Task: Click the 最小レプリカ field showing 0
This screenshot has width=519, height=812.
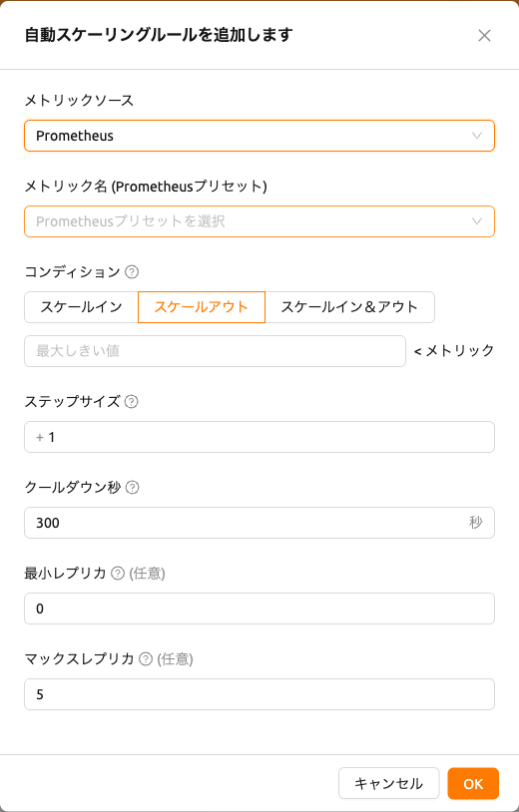Action: click(x=259, y=609)
